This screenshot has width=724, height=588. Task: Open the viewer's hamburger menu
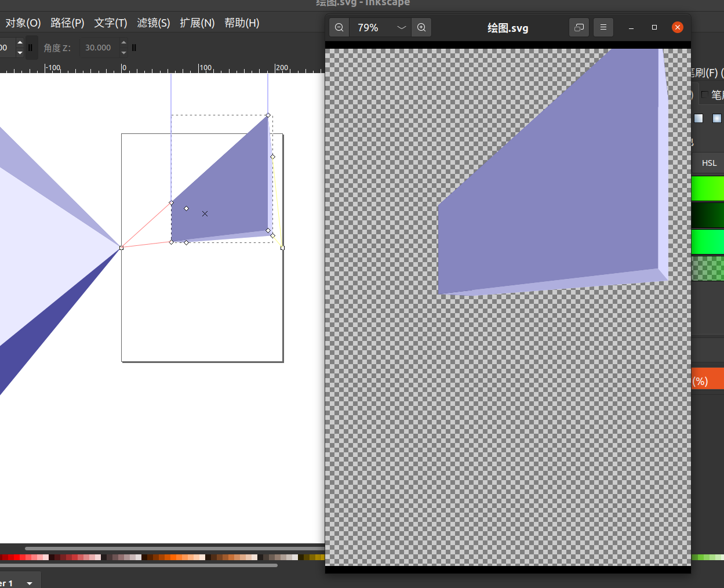tap(603, 27)
